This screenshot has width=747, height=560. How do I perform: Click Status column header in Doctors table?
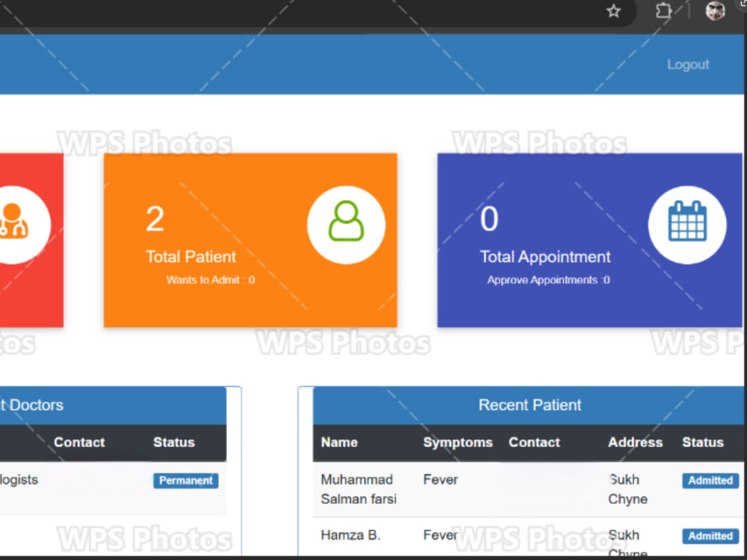click(174, 442)
